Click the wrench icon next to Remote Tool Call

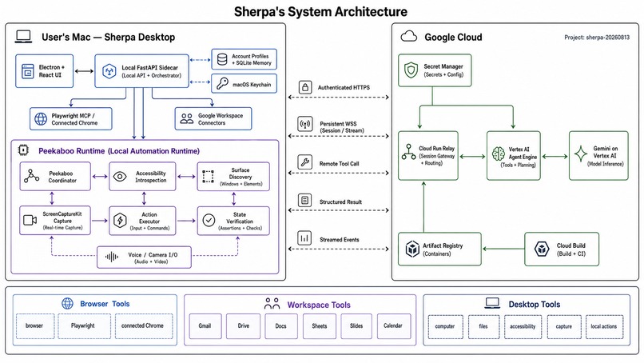pyautogui.click(x=304, y=162)
